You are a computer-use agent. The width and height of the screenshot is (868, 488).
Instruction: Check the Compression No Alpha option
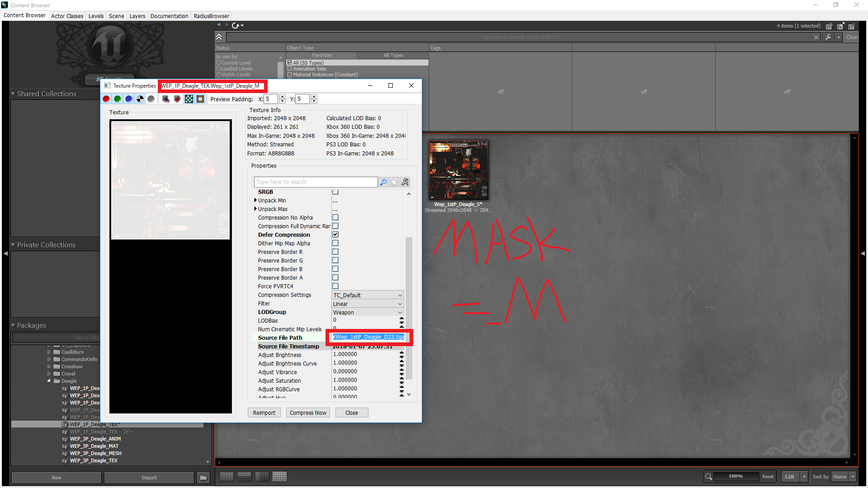click(x=335, y=217)
